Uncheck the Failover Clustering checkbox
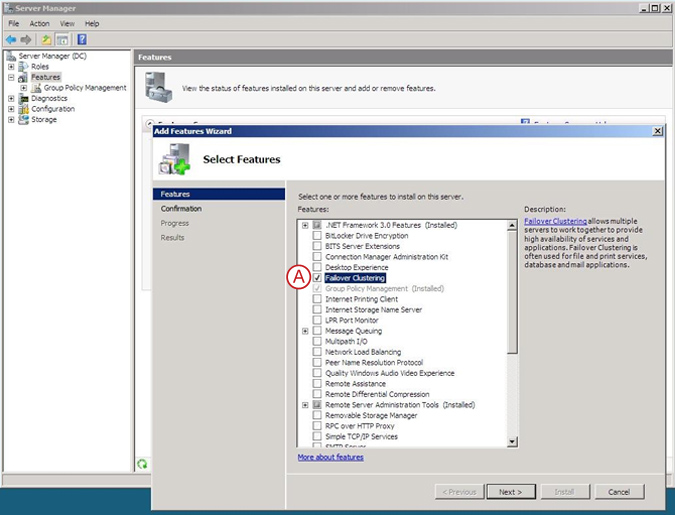Image resolution: width=675 pixels, height=515 pixels. pos(317,278)
